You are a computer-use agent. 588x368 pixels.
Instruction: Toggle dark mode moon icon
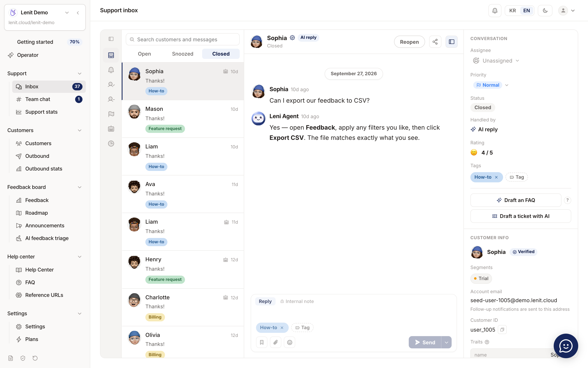[x=545, y=10]
